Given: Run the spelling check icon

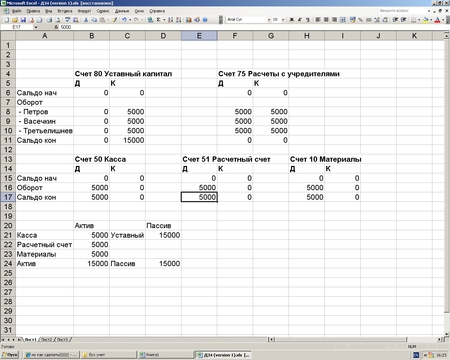Looking at the screenshot, I should coord(67,20).
